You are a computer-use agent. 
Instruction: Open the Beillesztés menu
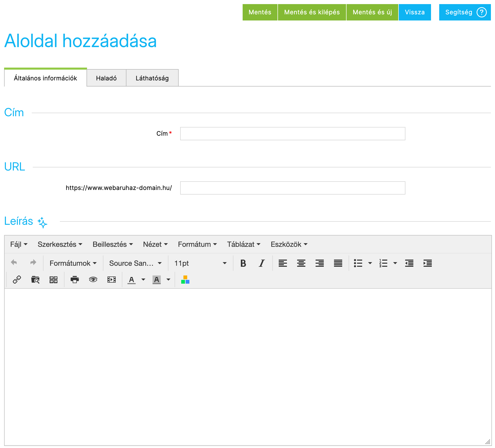click(x=113, y=244)
